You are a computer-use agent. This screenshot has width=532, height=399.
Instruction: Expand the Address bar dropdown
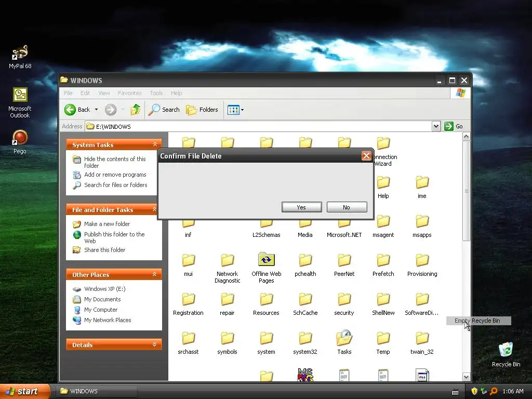click(436, 127)
